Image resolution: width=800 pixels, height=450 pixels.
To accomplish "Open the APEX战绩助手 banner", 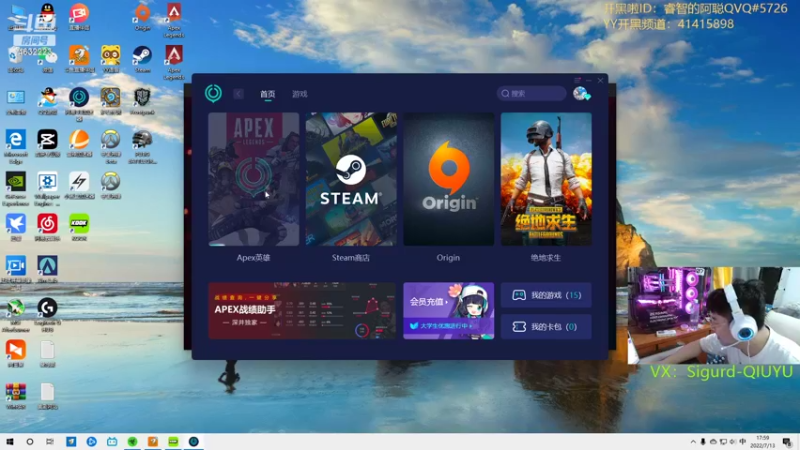I will [302, 311].
